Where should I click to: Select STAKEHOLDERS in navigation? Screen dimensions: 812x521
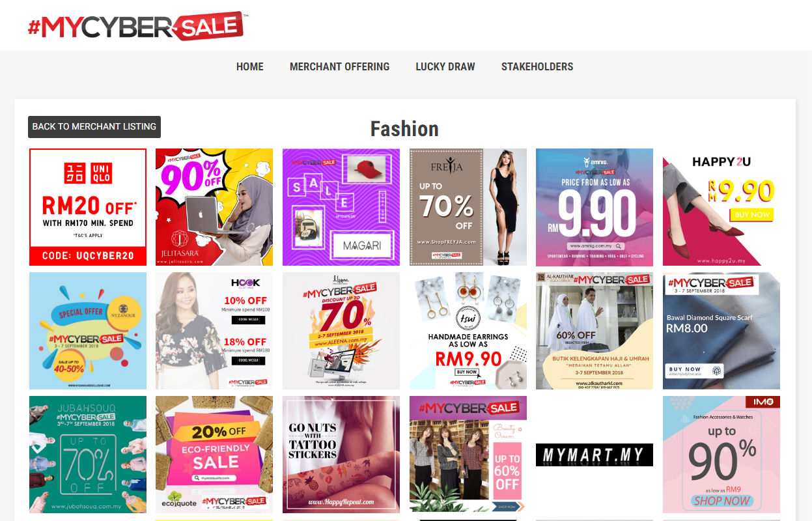click(537, 66)
